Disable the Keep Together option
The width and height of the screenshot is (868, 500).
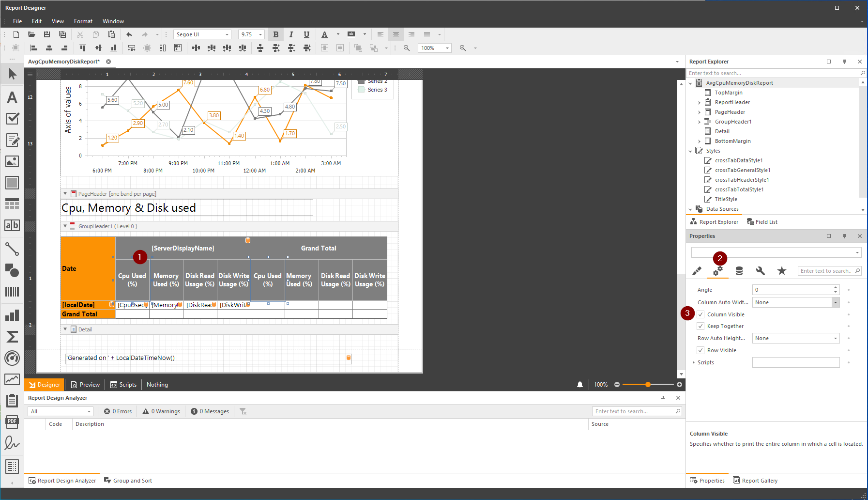(700, 326)
